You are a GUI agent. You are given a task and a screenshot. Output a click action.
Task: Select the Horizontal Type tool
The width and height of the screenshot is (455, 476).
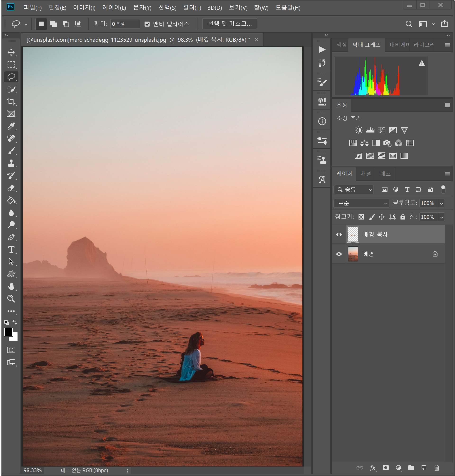[x=11, y=250]
